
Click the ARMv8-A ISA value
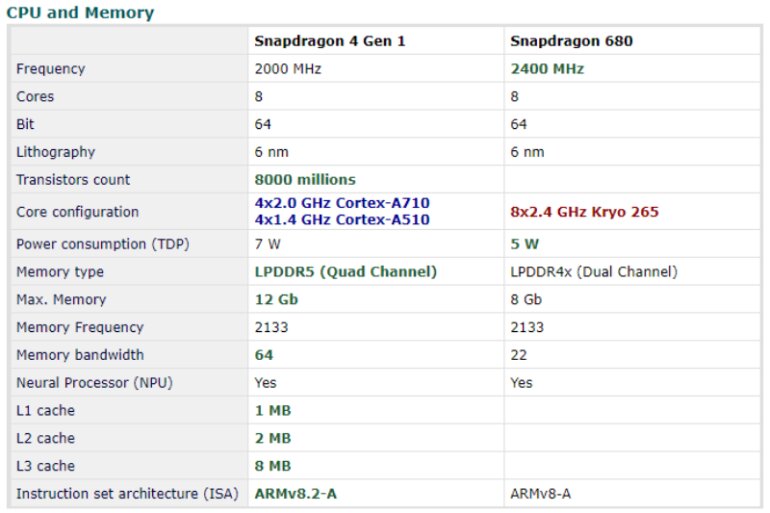click(x=541, y=494)
